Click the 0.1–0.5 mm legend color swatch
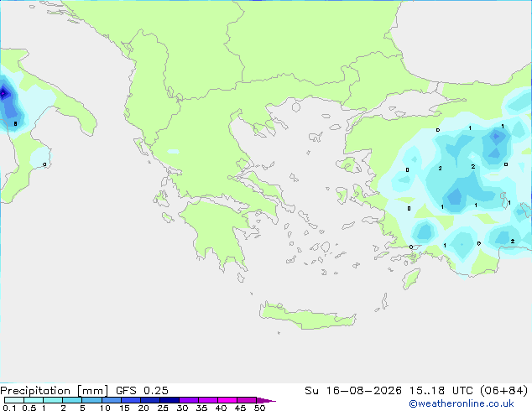 (x=14, y=400)
